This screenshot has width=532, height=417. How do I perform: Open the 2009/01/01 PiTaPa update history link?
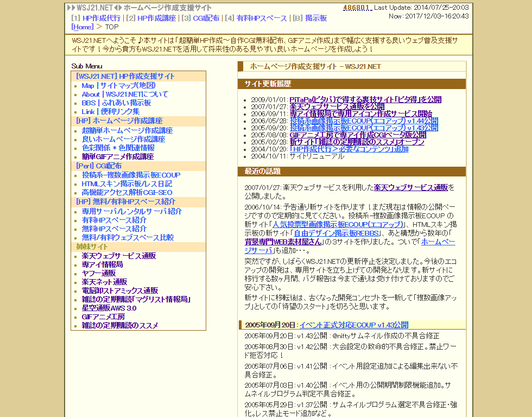tap(365, 99)
